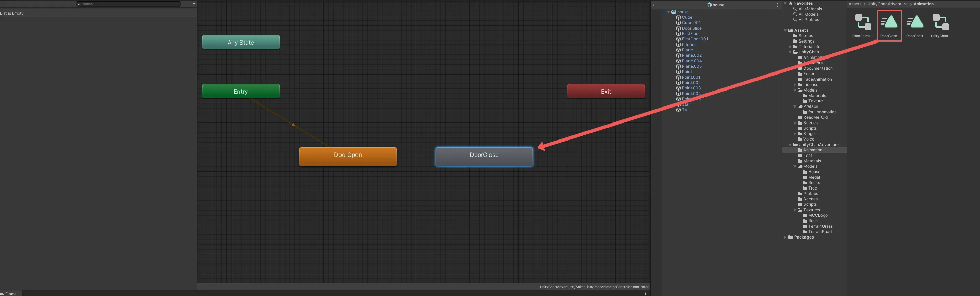
Task: Switch to the Game tab
Action: pyautogui.click(x=9, y=293)
